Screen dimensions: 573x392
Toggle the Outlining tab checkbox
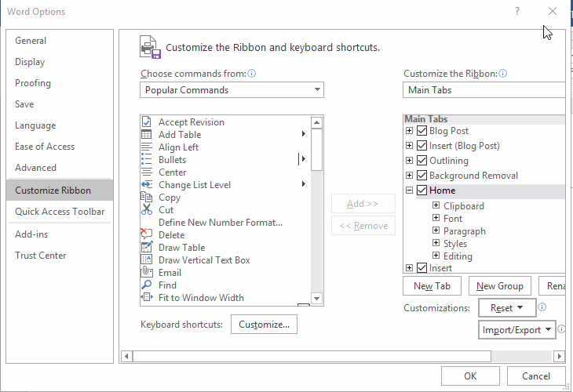tap(422, 160)
